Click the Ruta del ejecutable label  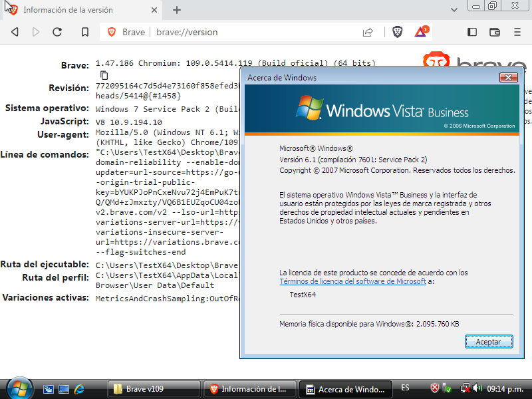point(45,265)
